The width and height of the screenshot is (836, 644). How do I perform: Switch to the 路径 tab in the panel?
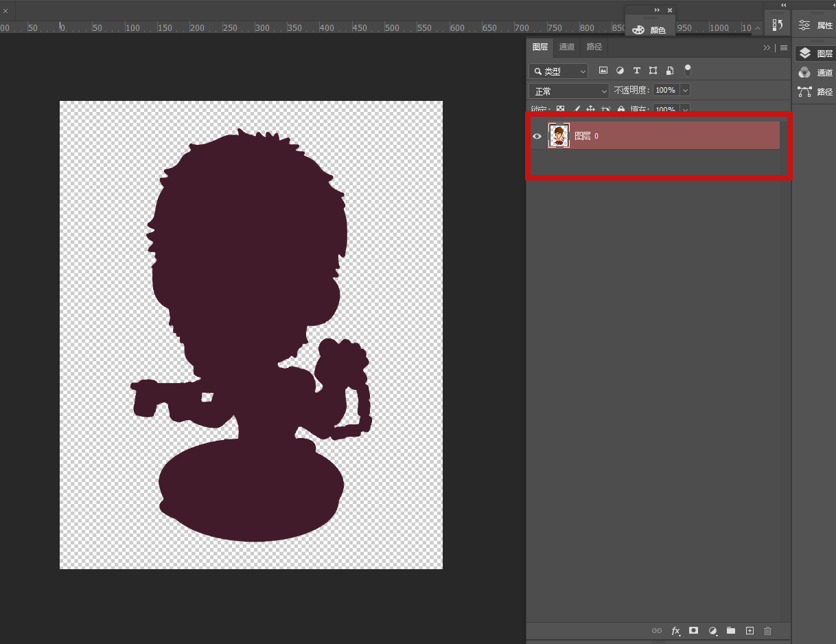click(594, 47)
